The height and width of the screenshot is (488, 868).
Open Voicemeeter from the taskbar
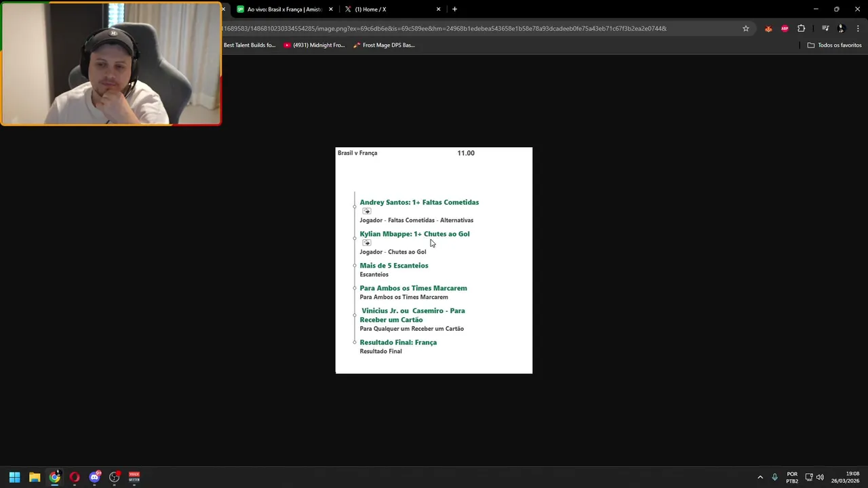[134, 477]
